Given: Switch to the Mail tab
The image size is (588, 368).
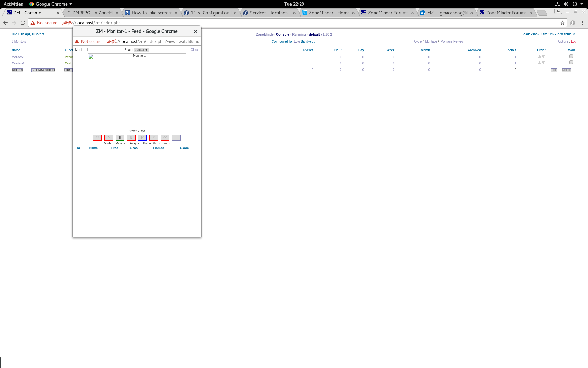Looking at the screenshot, I should [447, 13].
